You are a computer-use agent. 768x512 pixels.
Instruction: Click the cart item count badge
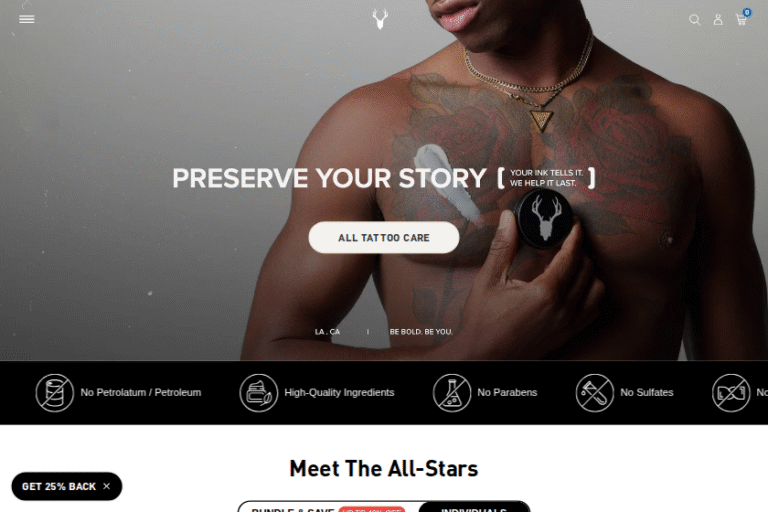[746, 12]
